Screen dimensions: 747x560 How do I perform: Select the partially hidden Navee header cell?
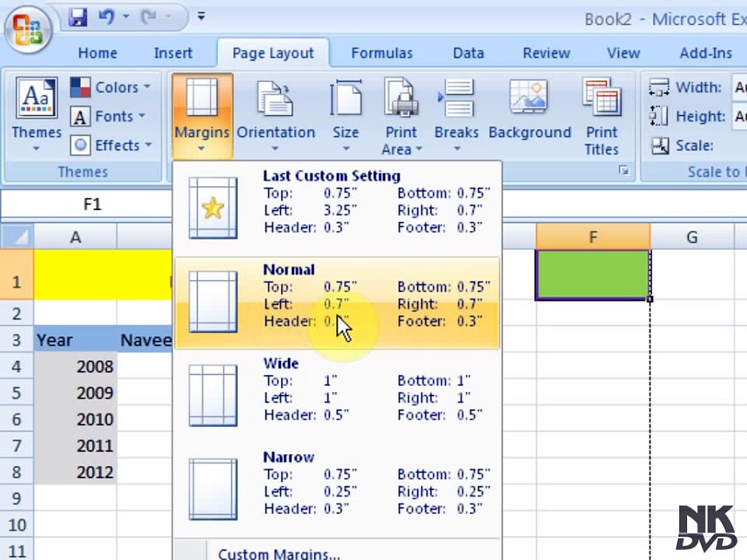pos(145,340)
